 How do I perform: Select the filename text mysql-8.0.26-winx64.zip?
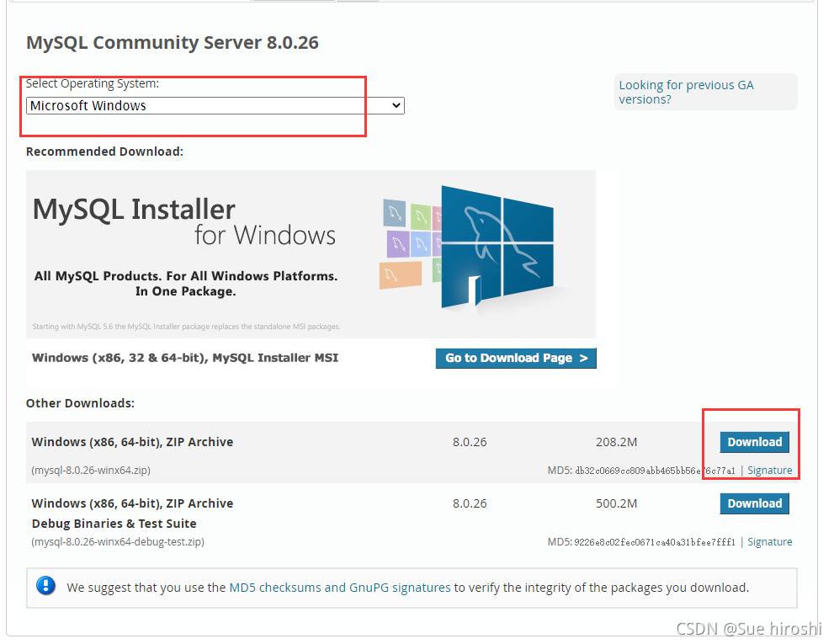91,471
